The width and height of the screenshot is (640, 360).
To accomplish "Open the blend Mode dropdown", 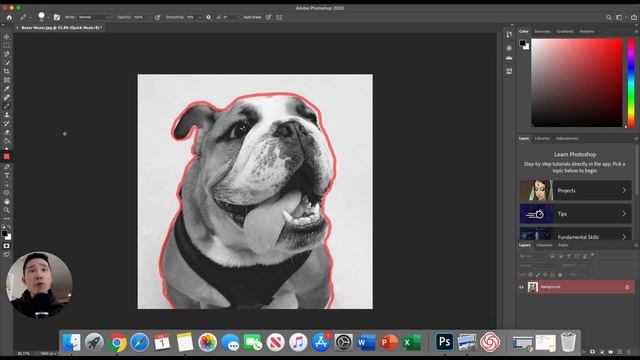I will [94, 17].
